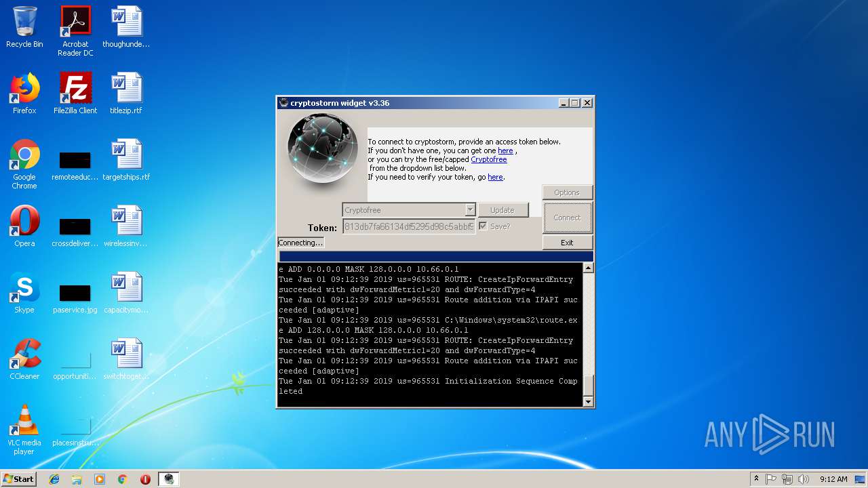The image size is (868, 488).
Task: Minimize the cryptostorm widget window
Action: click(564, 103)
